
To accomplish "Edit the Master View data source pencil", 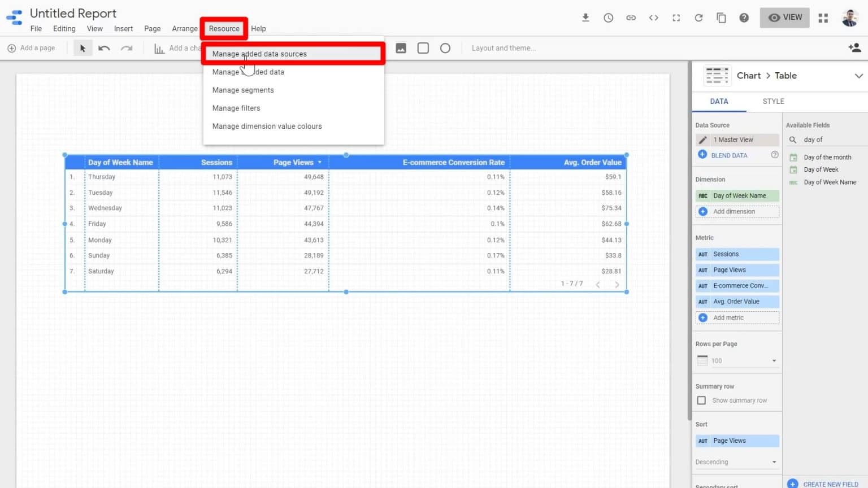I will click(702, 140).
